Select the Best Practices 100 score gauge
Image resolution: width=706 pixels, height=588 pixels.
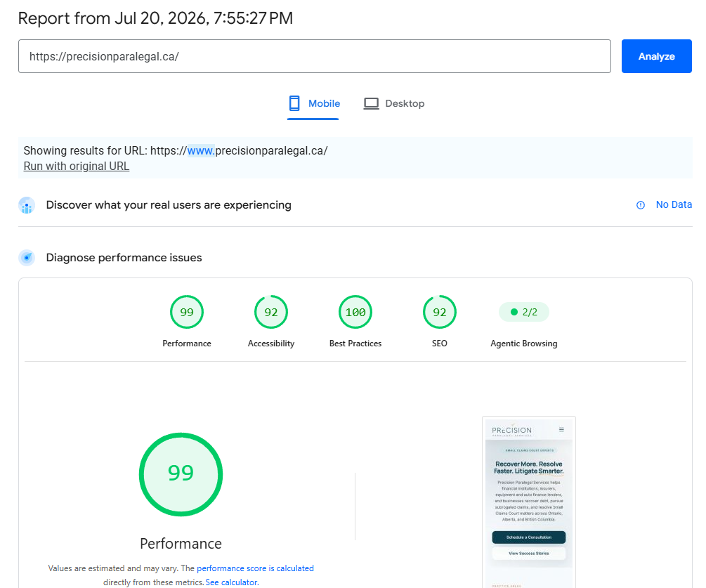point(355,312)
